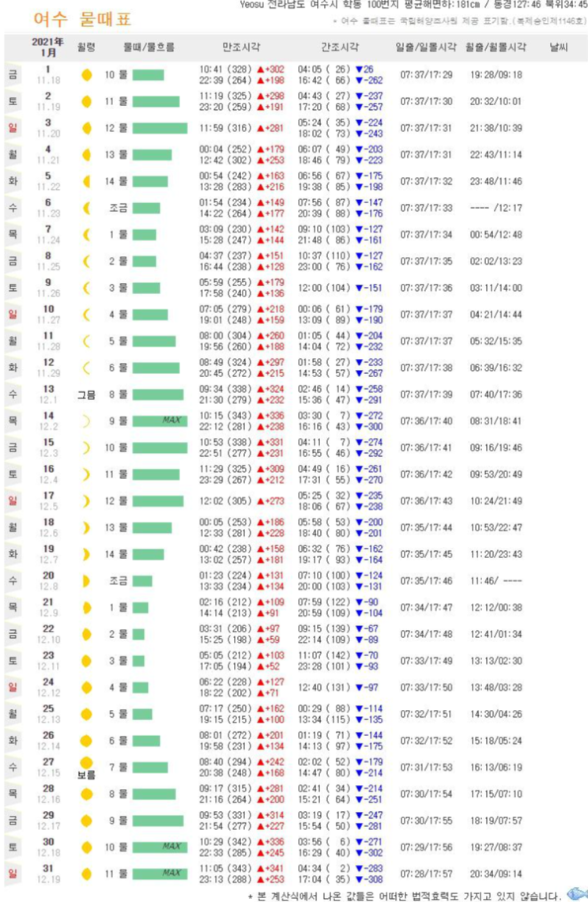Click the moon phase icon for January 24

(86, 688)
